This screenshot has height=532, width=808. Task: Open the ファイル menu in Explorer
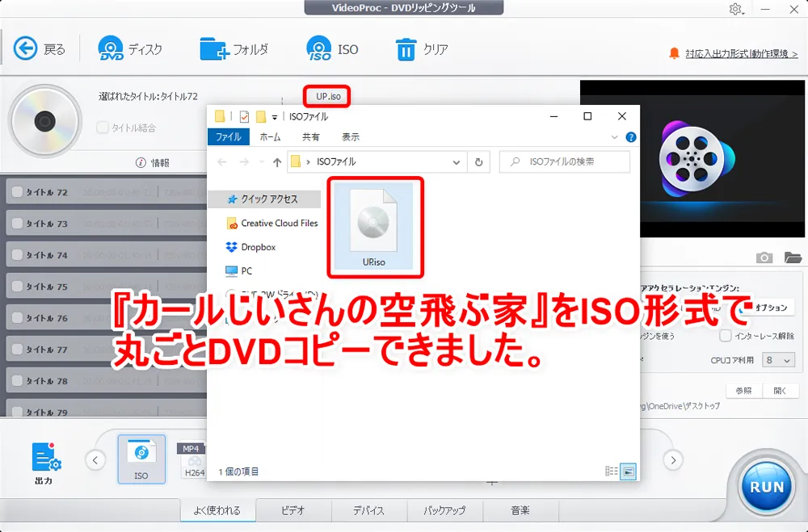click(229, 137)
